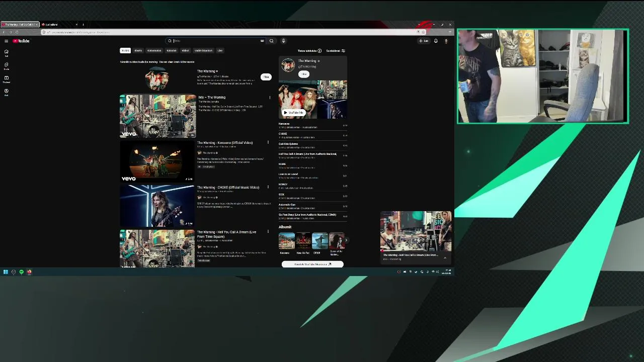This screenshot has width=644, height=362.
Task: Click the Kuuntele YouTube Musicissa button
Action: pyautogui.click(x=312, y=264)
